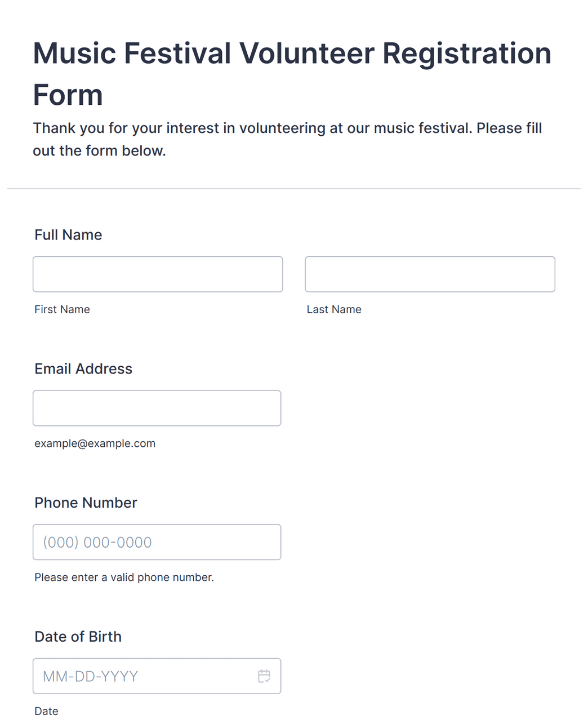
Task: Click into the Email Address field
Action: pyautogui.click(x=157, y=408)
